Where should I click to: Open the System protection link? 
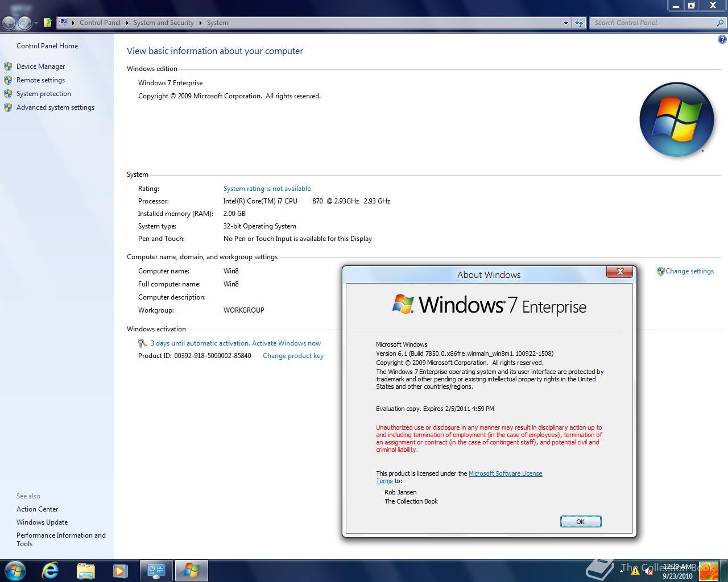(x=44, y=94)
